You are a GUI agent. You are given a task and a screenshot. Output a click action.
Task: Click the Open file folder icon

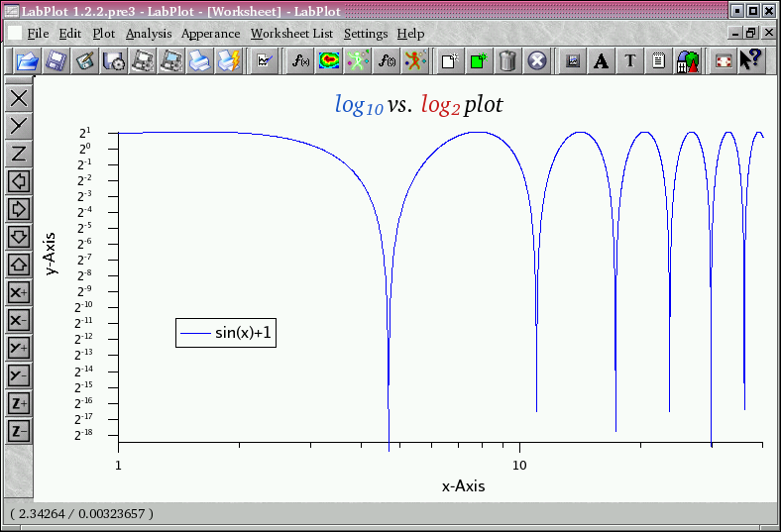click(27, 61)
